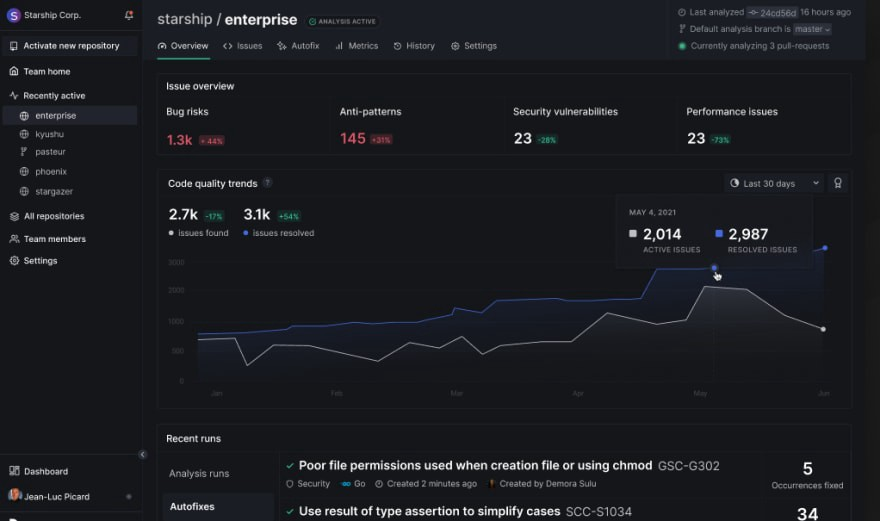Toggle the issues found legend series
The image size is (880, 521).
click(x=199, y=233)
